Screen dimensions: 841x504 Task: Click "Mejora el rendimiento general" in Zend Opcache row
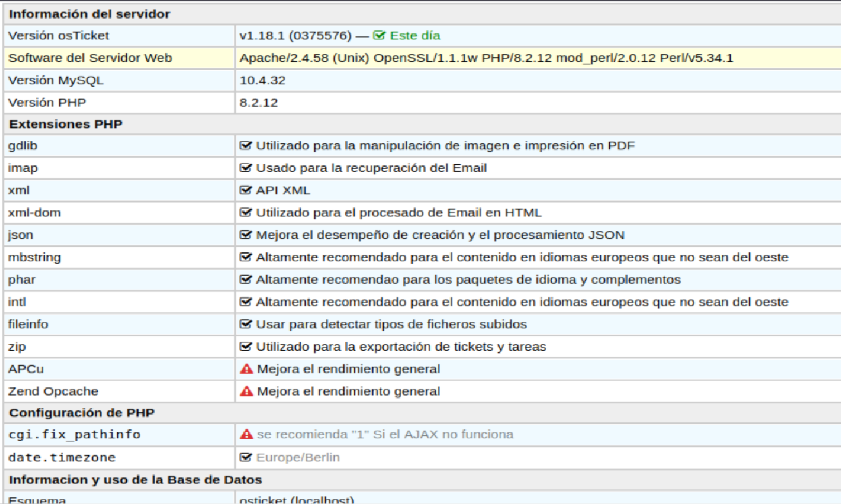tap(348, 391)
